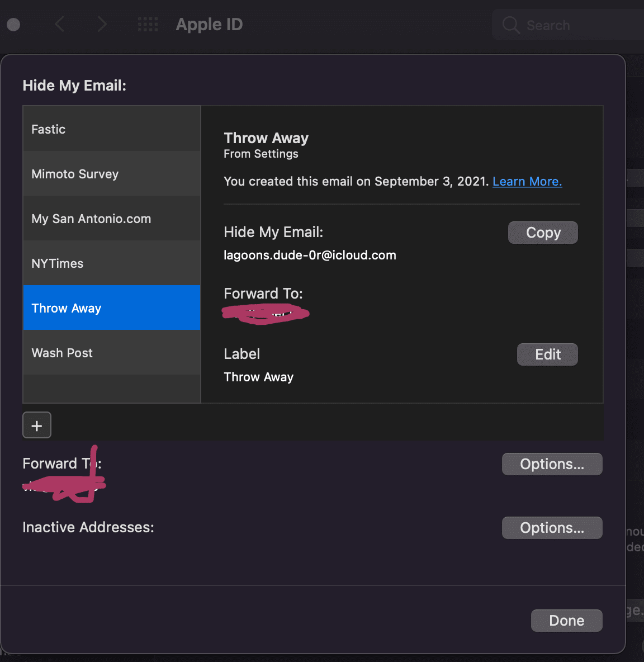The image size is (644, 662).
Task: Select the NYTimes address entry
Action: (x=112, y=263)
